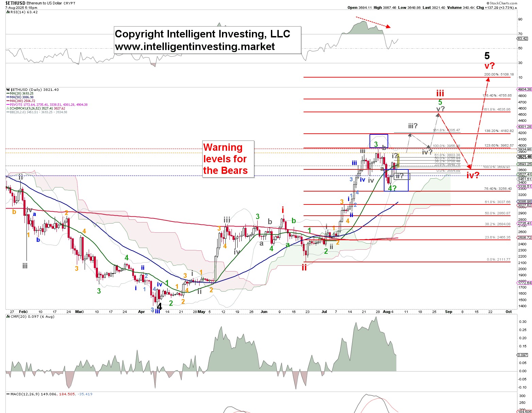Click the "161.8%: 4535.86" Fibonacci label
This screenshot has width=532, height=413.
point(497,110)
